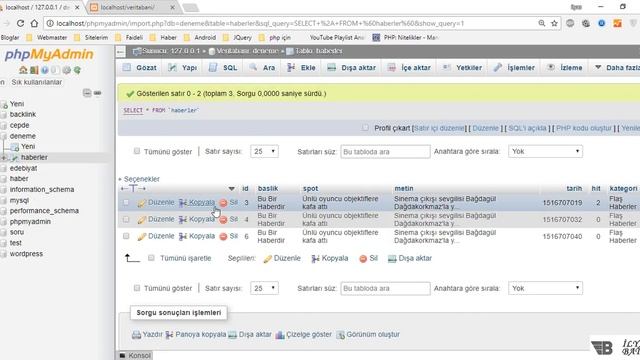
Task: Open lower Anahtara göre sırala dropdown
Action: [545, 288]
